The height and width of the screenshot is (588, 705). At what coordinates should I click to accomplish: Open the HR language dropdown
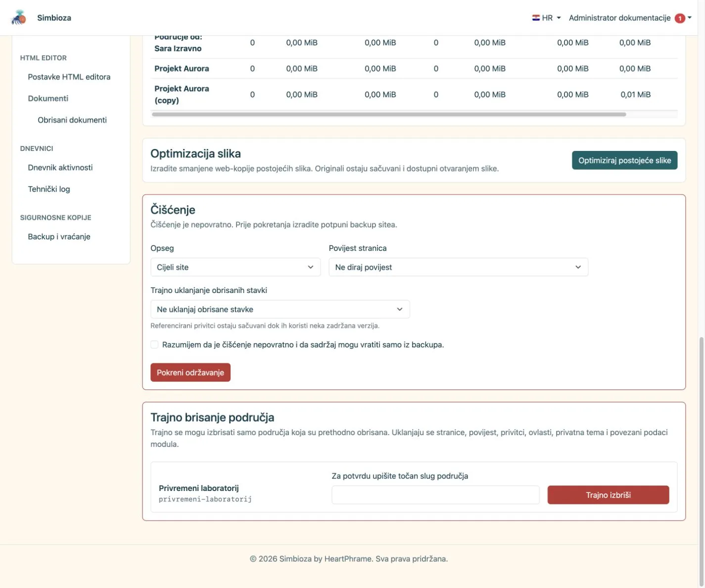point(547,18)
